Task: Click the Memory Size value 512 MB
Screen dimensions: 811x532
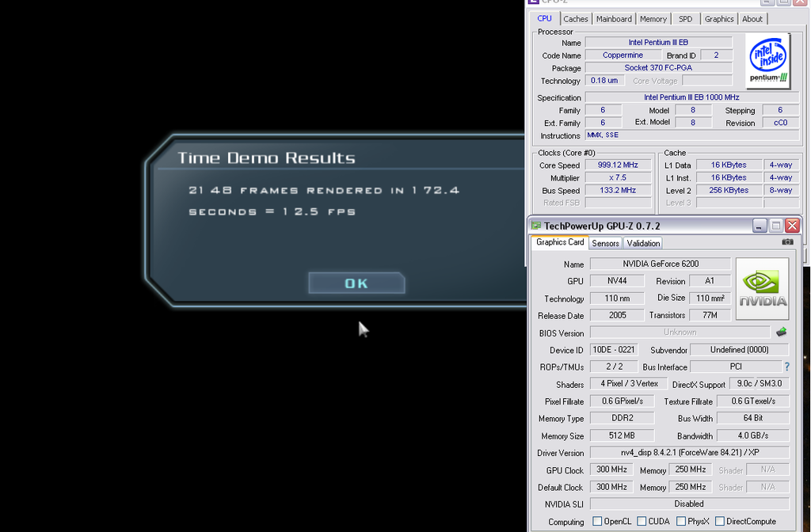Action: 622,435
